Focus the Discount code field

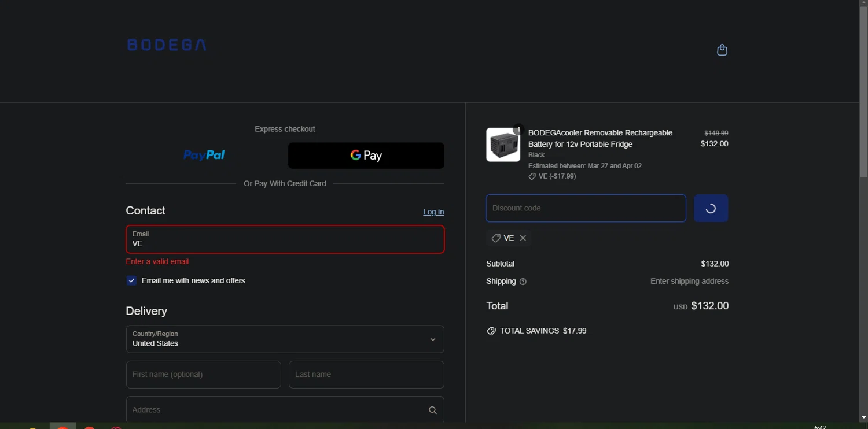[586, 208]
